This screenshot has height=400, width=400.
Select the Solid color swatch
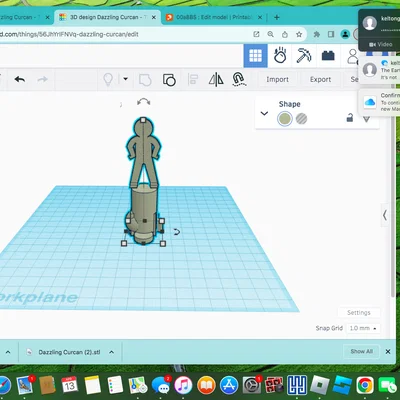coord(285,119)
